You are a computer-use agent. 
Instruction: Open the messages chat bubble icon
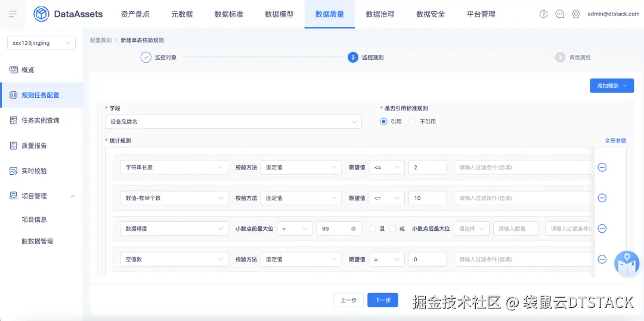(559, 14)
